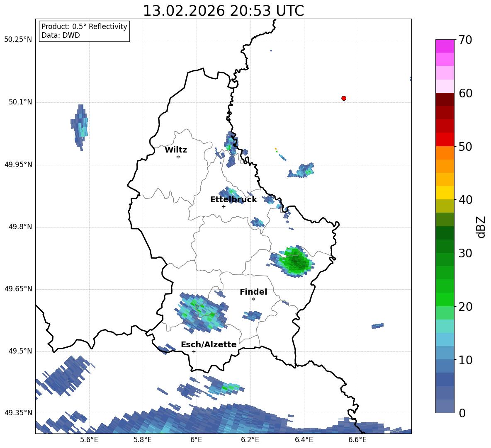Image resolution: width=491 pixels, height=448 pixels.
Task: Pick the light blue swatch above 10 dBZ
Action: pyautogui.click(x=445, y=353)
